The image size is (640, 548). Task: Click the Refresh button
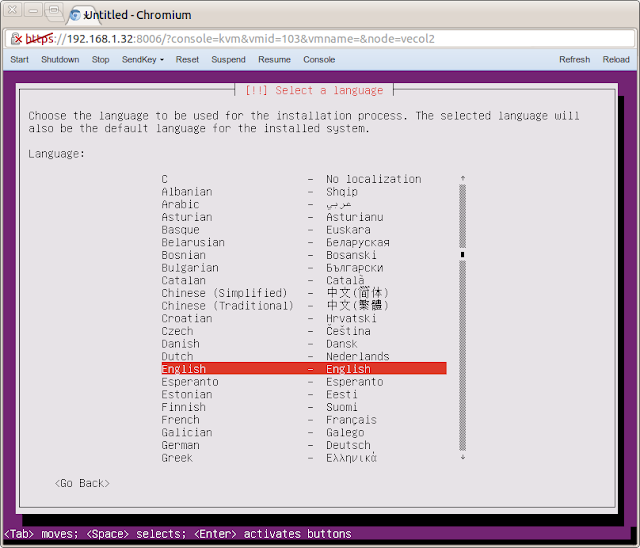575,60
